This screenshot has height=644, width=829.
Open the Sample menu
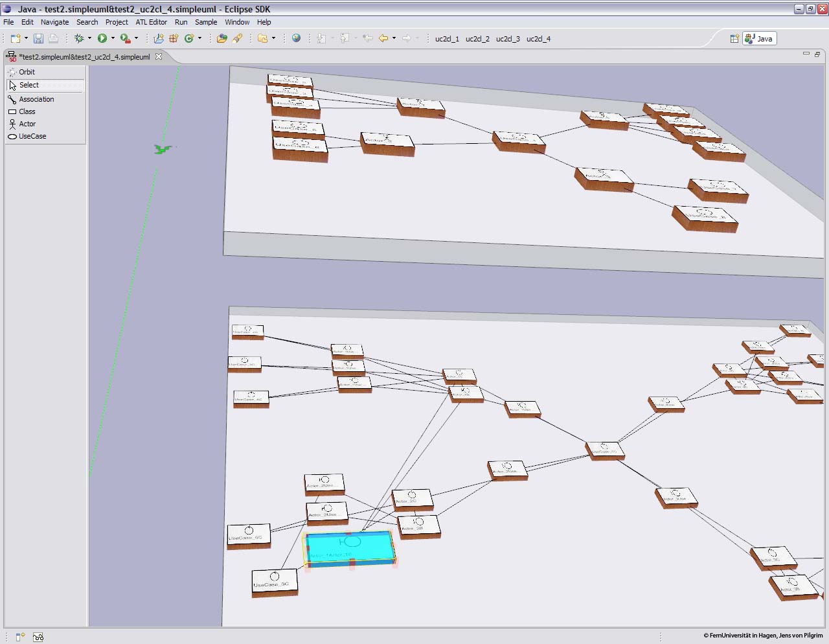[x=206, y=22]
